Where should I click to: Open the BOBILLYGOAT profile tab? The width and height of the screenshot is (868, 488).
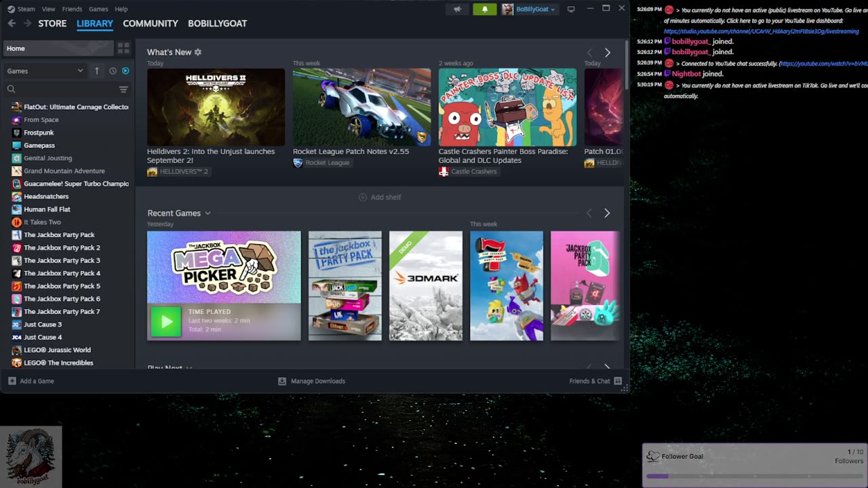click(x=218, y=23)
